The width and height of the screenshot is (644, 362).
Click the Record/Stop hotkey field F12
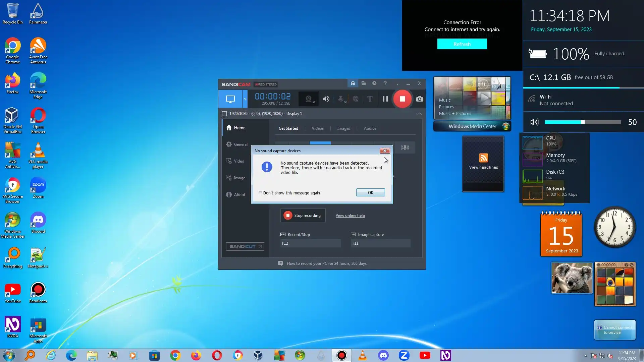tap(310, 243)
